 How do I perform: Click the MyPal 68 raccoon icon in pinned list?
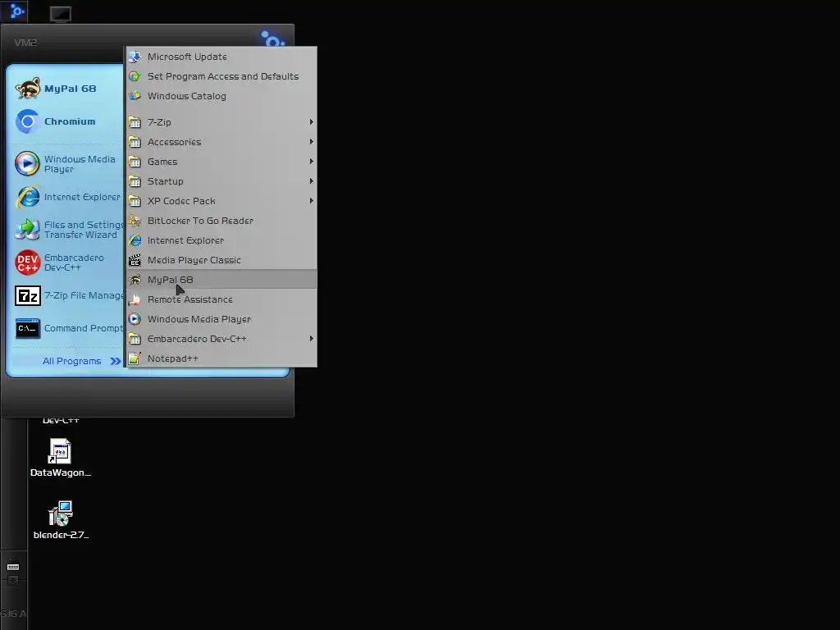pos(27,89)
